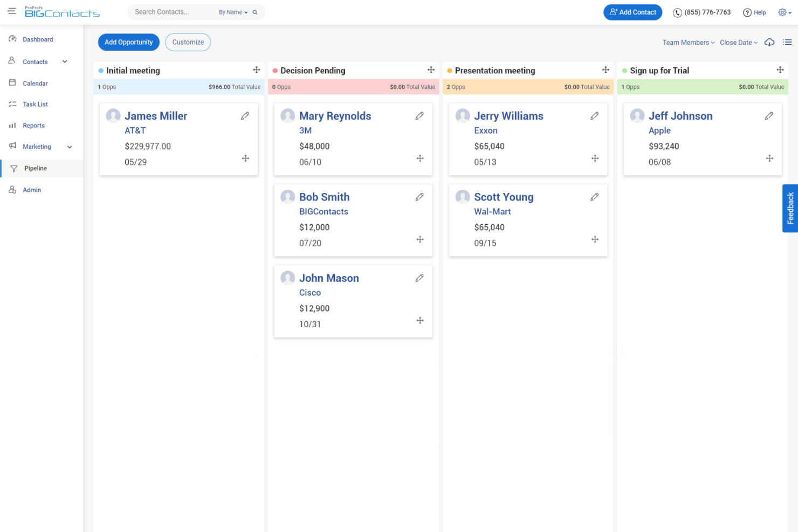Screen dimensions: 798x532
Task: Click move handle on Scott Young card
Action: [595, 239]
